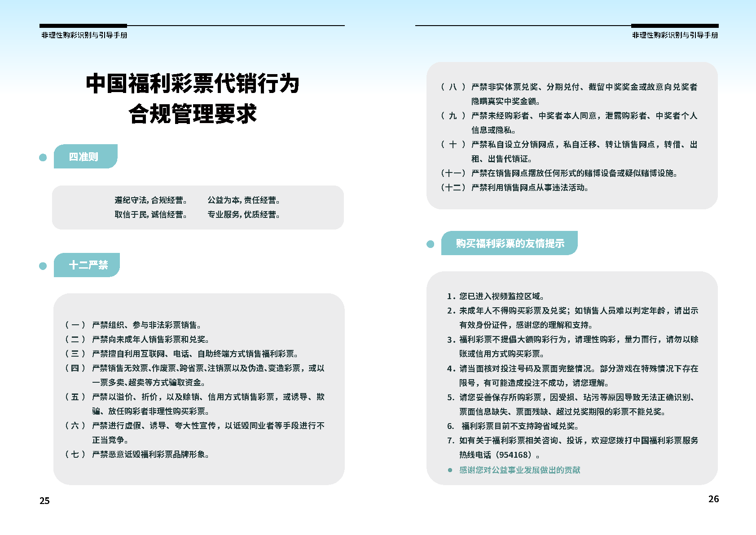Screen dimensions: 756x535
Task: Click tip 4 line about 核对投注号码及票面
Action: pyautogui.click(x=572, y=368)
